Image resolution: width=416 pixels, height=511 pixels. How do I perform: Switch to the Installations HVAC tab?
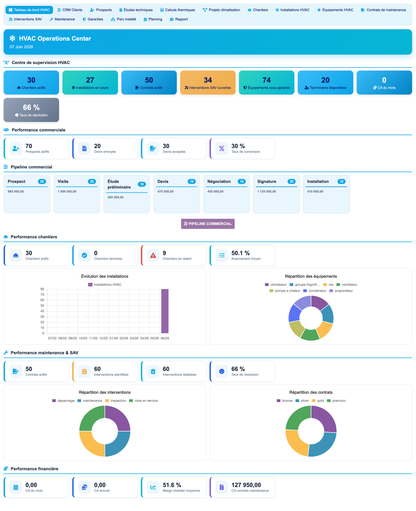click(x=292, y=10)
